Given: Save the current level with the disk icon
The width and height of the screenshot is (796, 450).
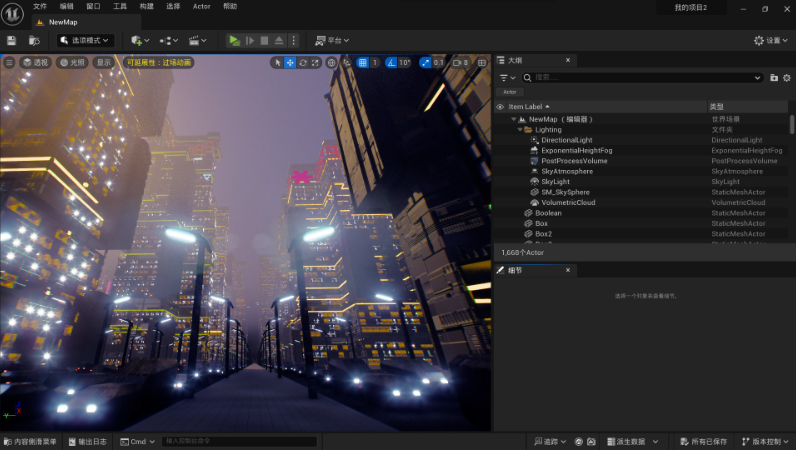Looking at the screenshot, I should click(x=11, y=41).
